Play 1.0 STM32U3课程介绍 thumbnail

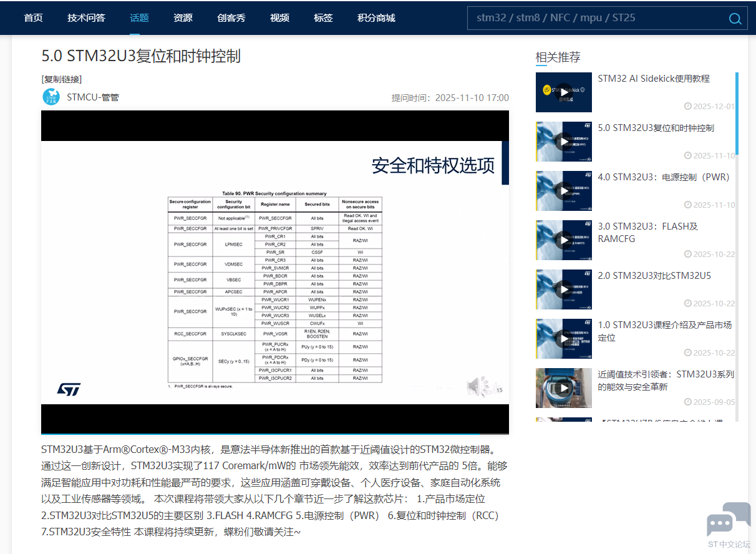(564, 339)
